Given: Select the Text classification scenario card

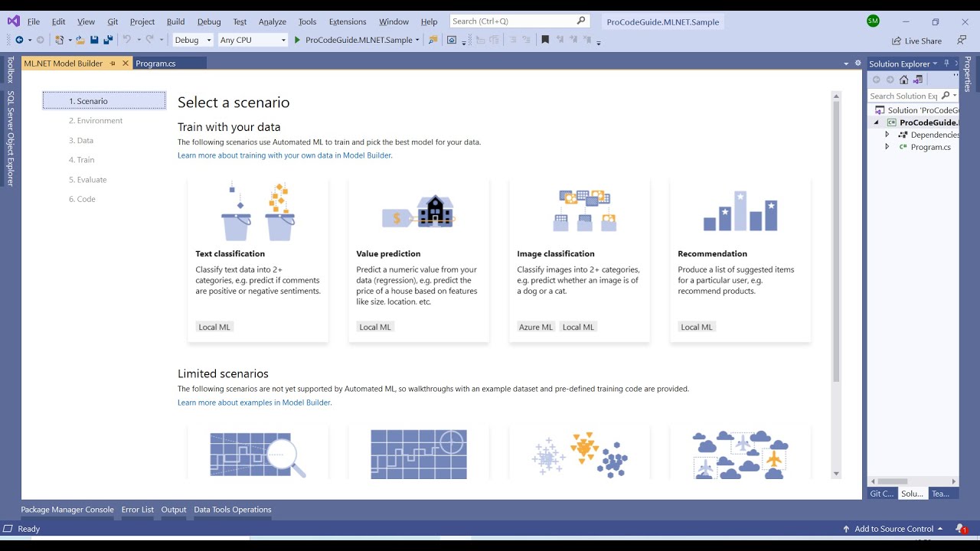Looking at the screenshot, I should [258, 260].
